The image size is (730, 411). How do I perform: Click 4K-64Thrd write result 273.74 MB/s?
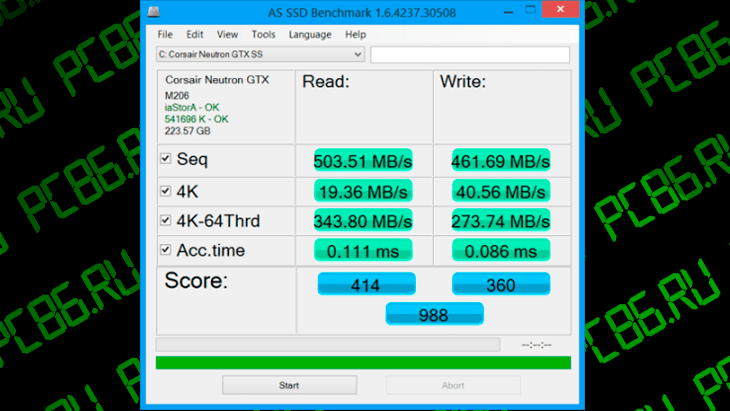[501, 221]
